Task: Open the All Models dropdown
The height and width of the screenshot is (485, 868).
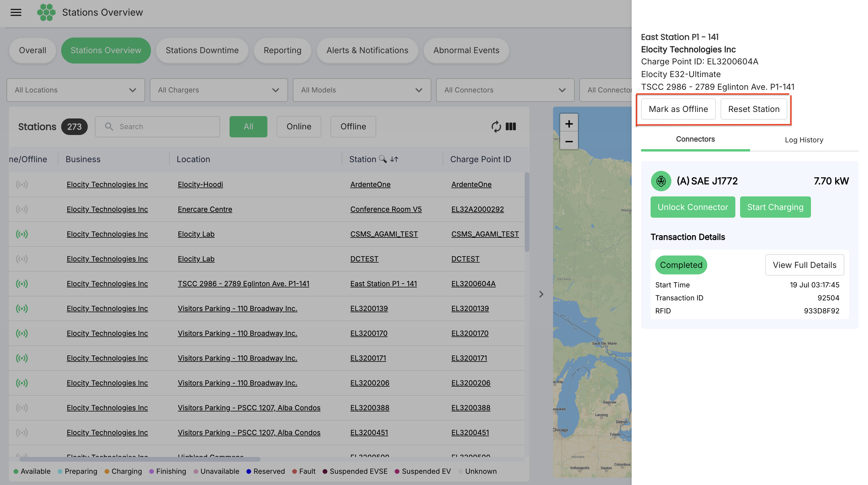Action: 362,90
